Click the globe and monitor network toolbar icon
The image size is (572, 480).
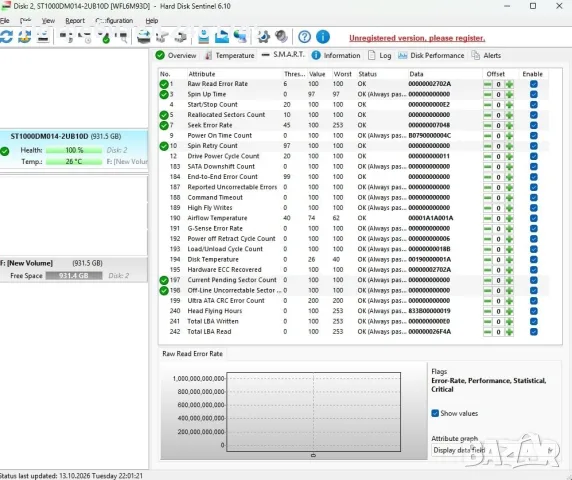click(x=240, y=37)
